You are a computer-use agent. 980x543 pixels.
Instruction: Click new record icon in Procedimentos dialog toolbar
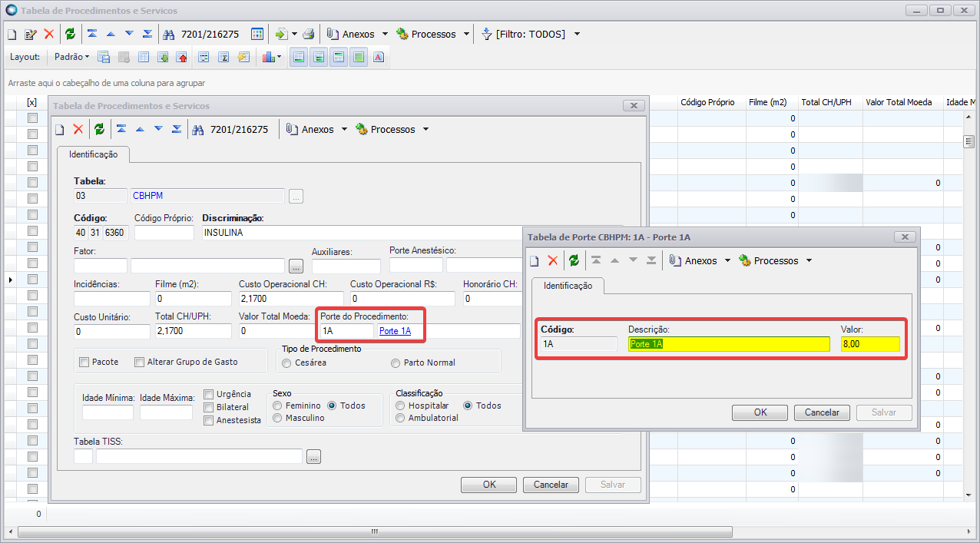tap(60, 130)
